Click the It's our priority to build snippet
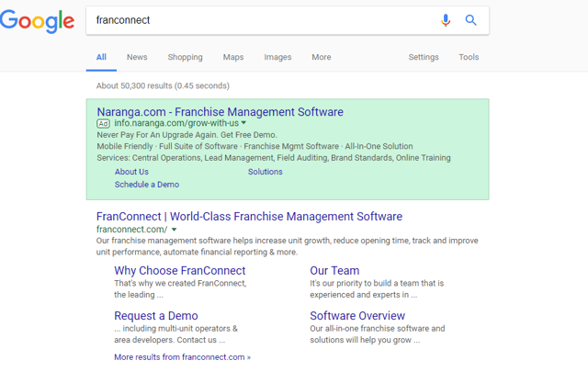The height and width of the screenshot is (372, 588). click(x=377, y=289)
